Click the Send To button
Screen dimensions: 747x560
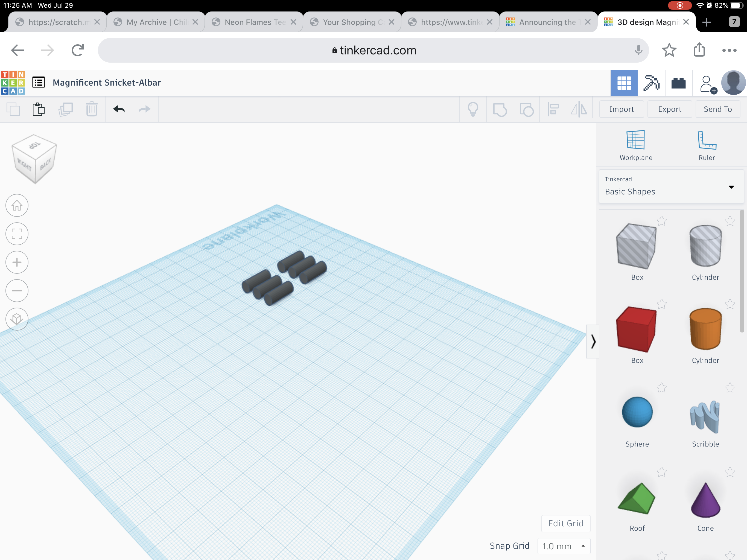coord(718,109)
